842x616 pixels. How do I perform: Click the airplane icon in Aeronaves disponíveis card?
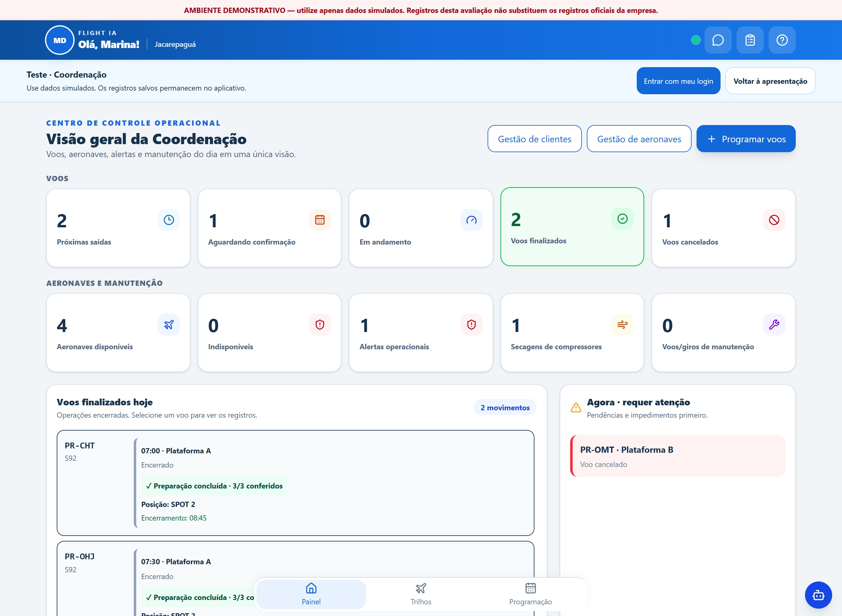tap(169, 325)
